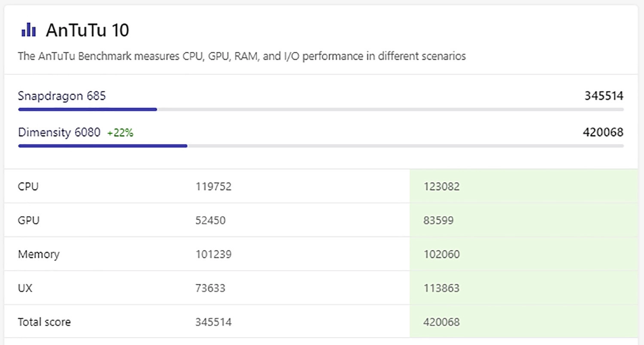This screenshot has height=345, width=644.
Task: Click the 345514 score beside Snapdragon 685
Action: (604, 96)
